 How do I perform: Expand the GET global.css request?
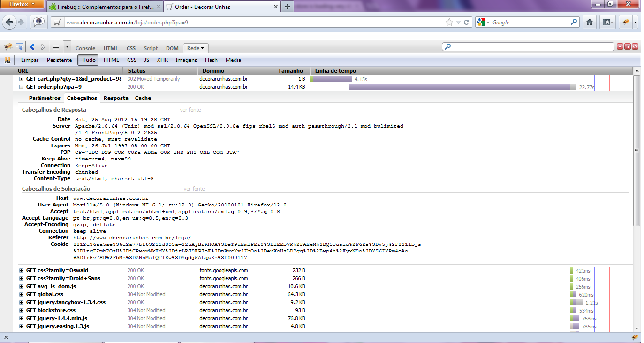[21, 294]
